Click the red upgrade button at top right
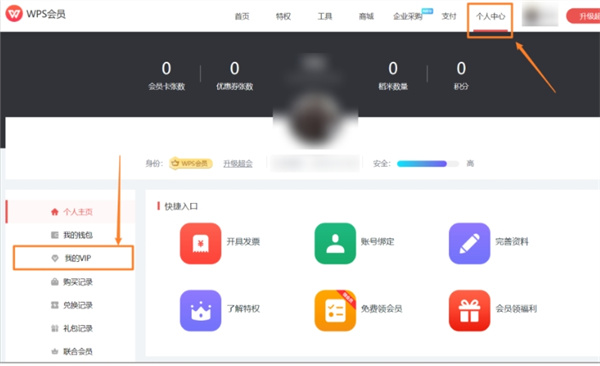This screenshot has height=366, width=600. coord(583,16)
